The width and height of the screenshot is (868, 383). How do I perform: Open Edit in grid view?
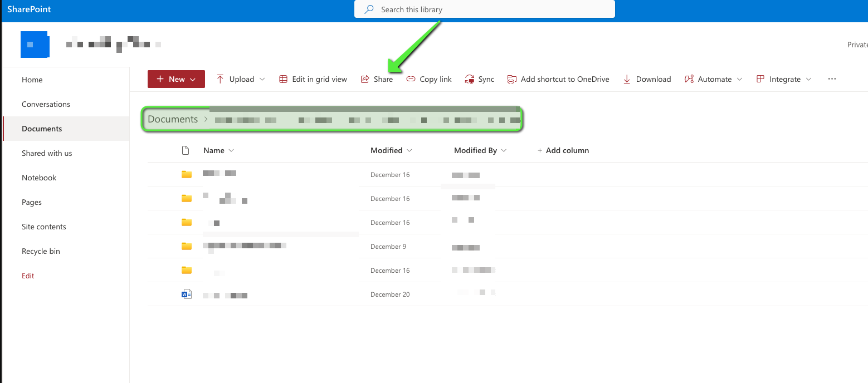(x=313, y=79)
